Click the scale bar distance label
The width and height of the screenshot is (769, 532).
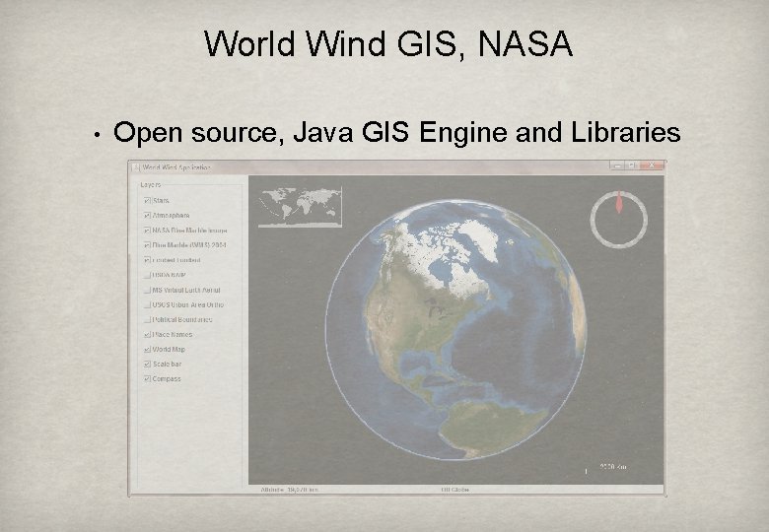pyautogui.click(x=613, y=467)
